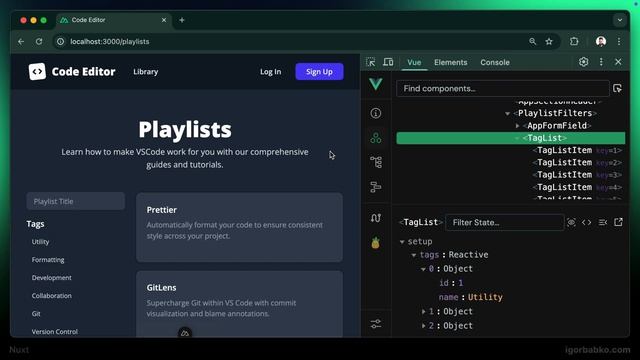Expand the 1 : Object entry

[423, 312]
